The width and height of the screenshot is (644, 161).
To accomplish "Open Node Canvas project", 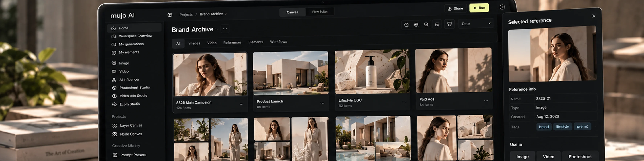I will (x=127, y=134).
